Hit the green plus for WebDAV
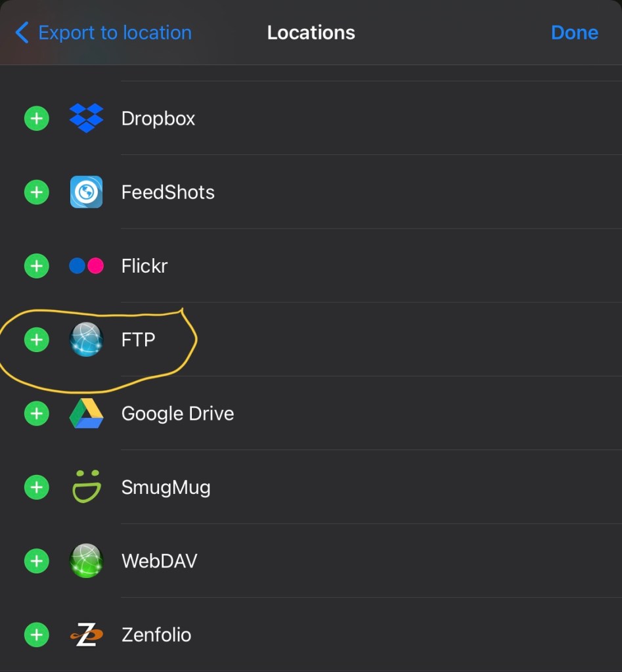The width and height of the screenshot is (622, 672). tap(37, 561)
